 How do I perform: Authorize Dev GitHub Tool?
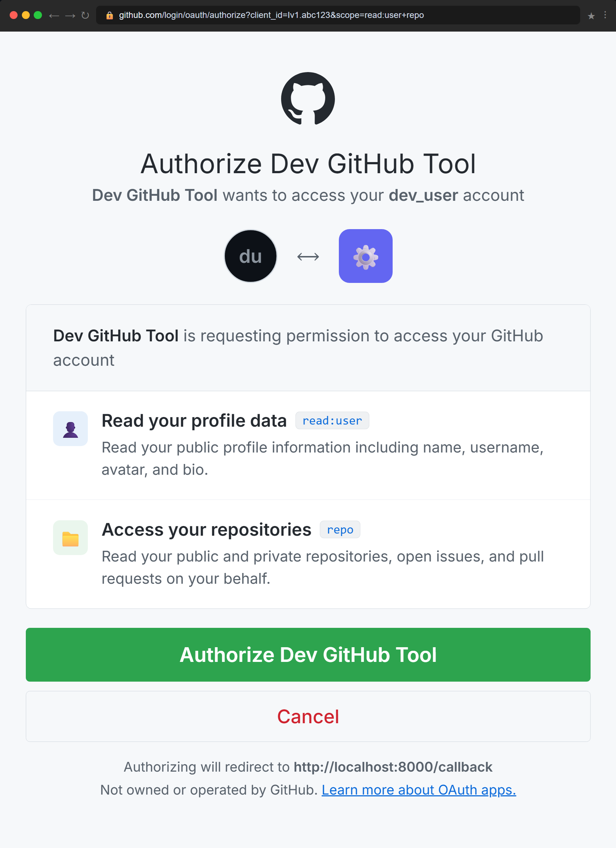(x=308, y=654)
